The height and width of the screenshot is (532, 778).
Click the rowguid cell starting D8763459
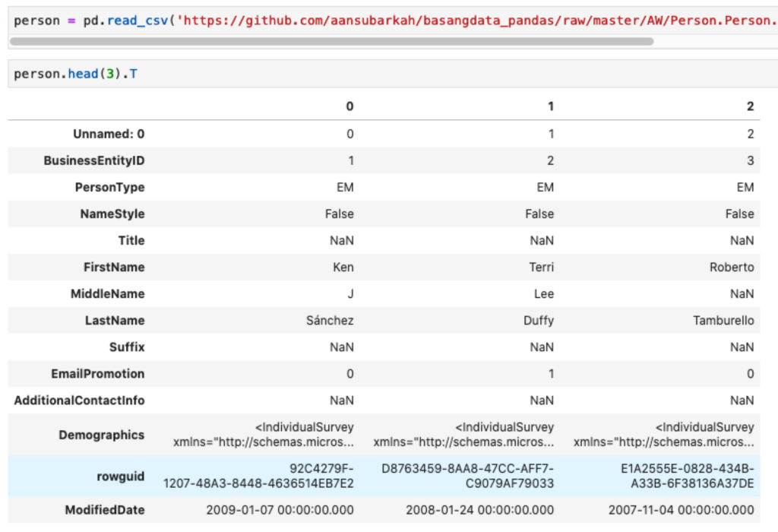click(467, 477)
